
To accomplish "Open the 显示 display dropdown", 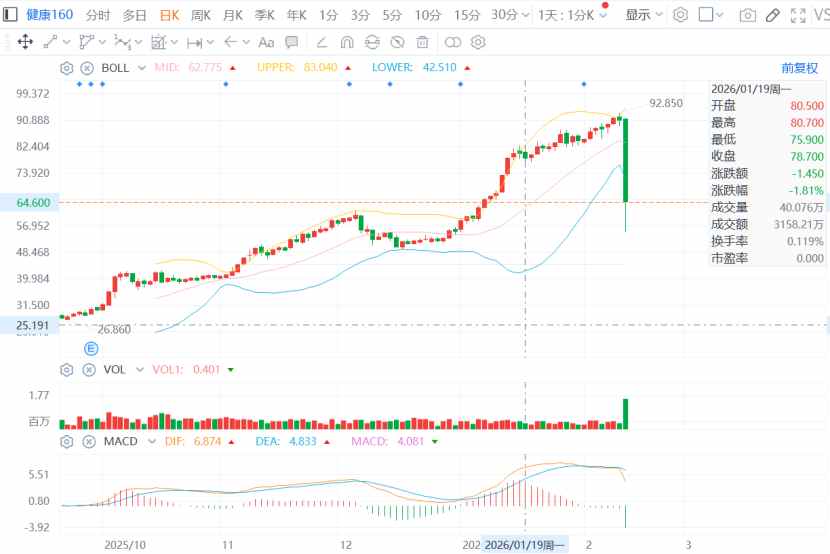I will (642, 15).
